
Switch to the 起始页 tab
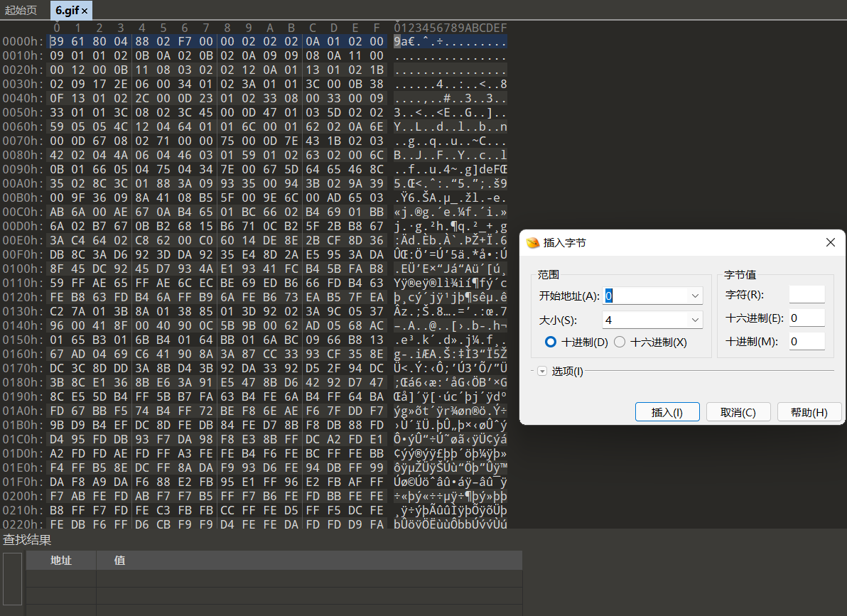click(21, 10)
